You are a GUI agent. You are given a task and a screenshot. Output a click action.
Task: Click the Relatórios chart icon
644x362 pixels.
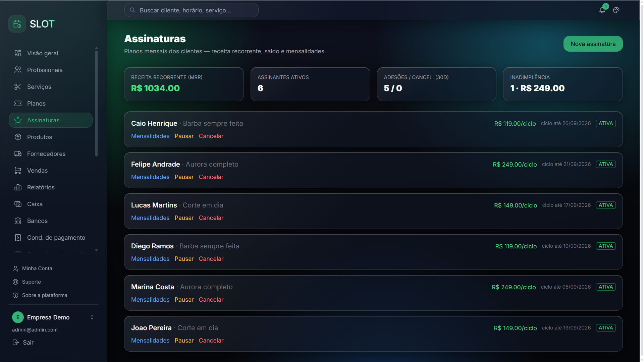tap(18, 187)
